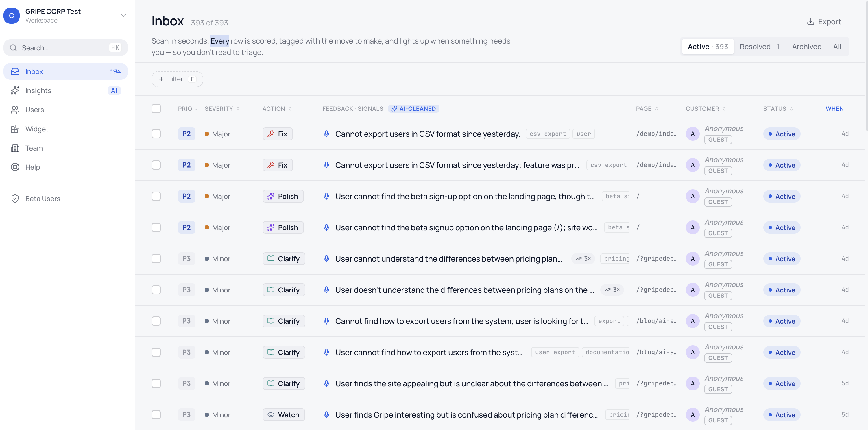868x430 pixels.
Task: Click the Widget icon in sidebar
Action: [x=15, y=129]
